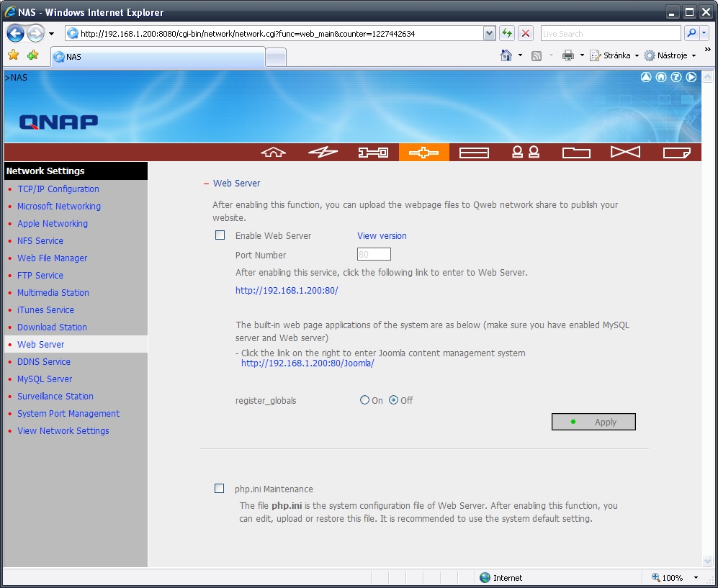718x588 pixels.
Task: Click the Live Search magnifier button
Action: point(691,33)
